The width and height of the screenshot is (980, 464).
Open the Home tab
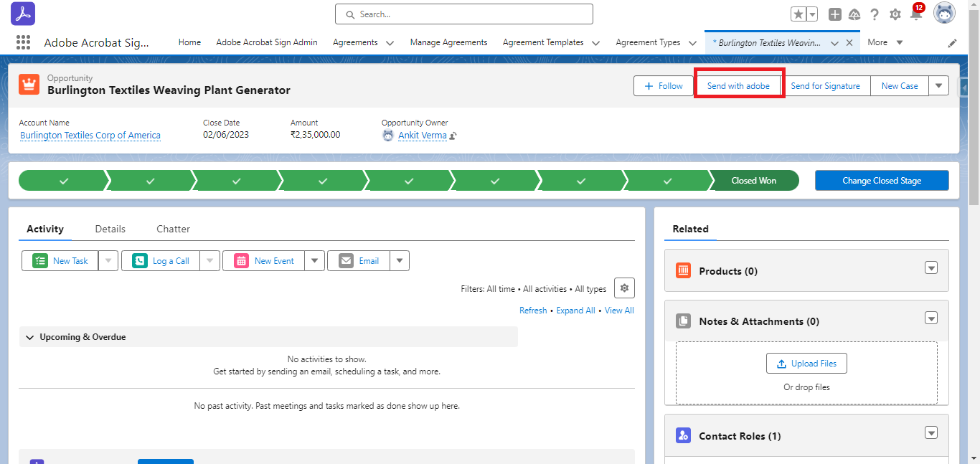click(189, 42)
